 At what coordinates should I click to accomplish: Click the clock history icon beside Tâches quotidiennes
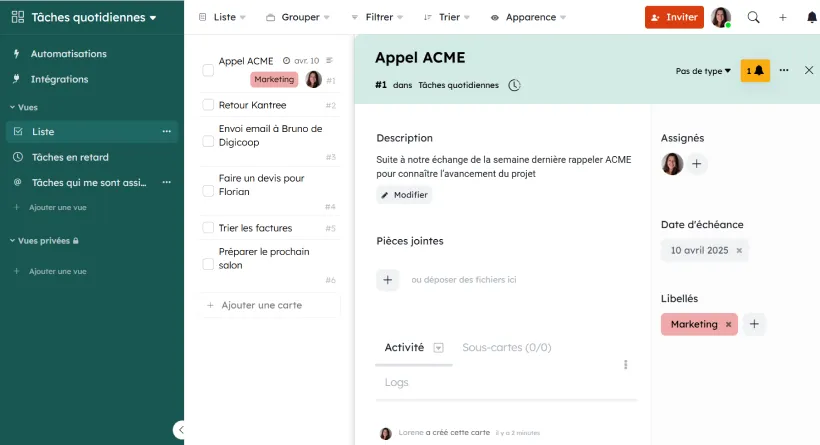(515, 85)
